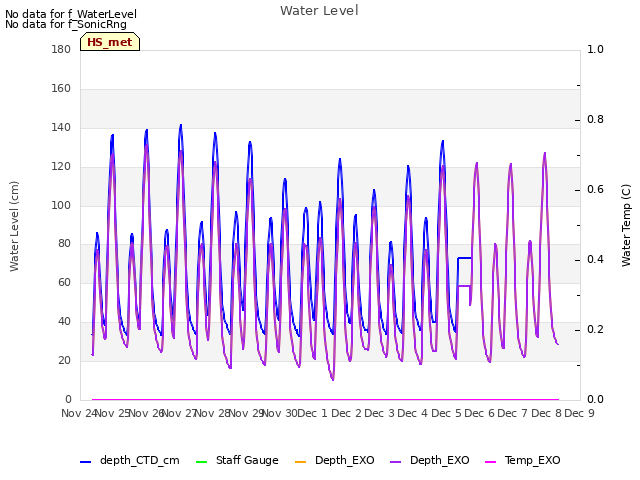
Task: Click the Dec 2 date label
Action: pos(346,413)
